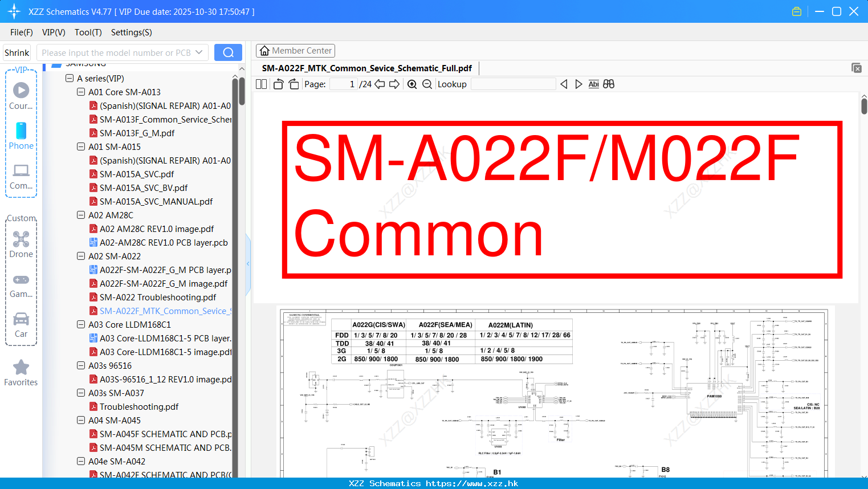Collapse the A series(VIP) node
The image size is (868, 489).
click(x=70, y=78)
